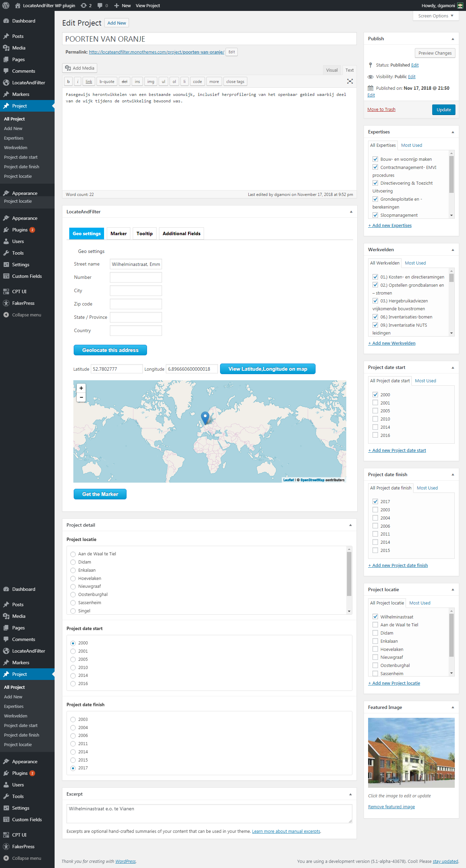The height and width of the screenshot is (868, 466).
Task: Uncheck the Wilhelminastraat locatie checkbox
Action: pyautogui.click(x=375, y=617)
